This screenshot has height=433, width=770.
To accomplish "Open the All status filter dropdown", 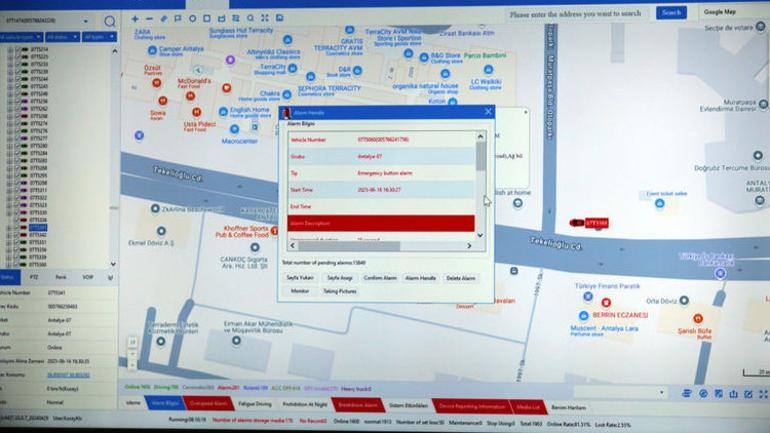I will [x=62, y=37].
